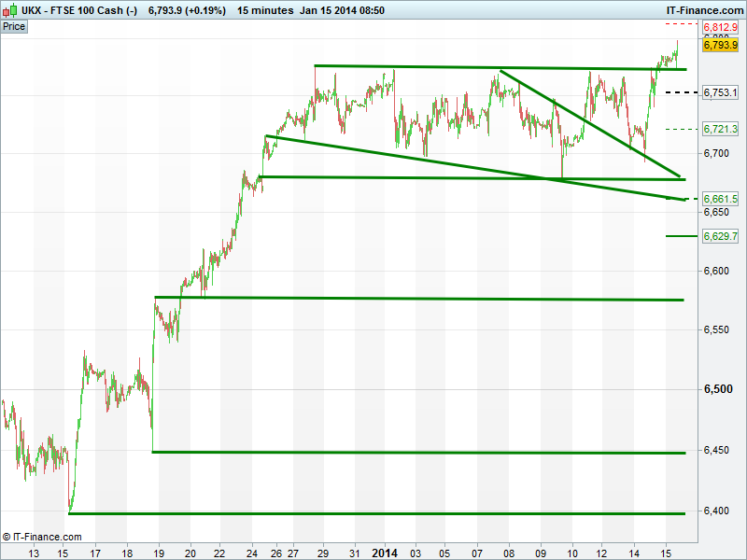
Task: Click the candlestick chart icon beside UKX
Action: [8, 9]
